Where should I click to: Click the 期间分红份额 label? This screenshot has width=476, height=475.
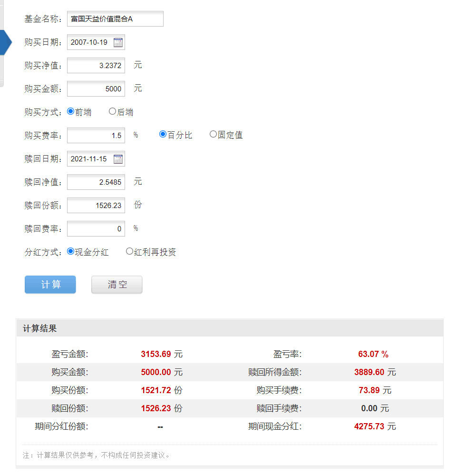pos(62,426)
